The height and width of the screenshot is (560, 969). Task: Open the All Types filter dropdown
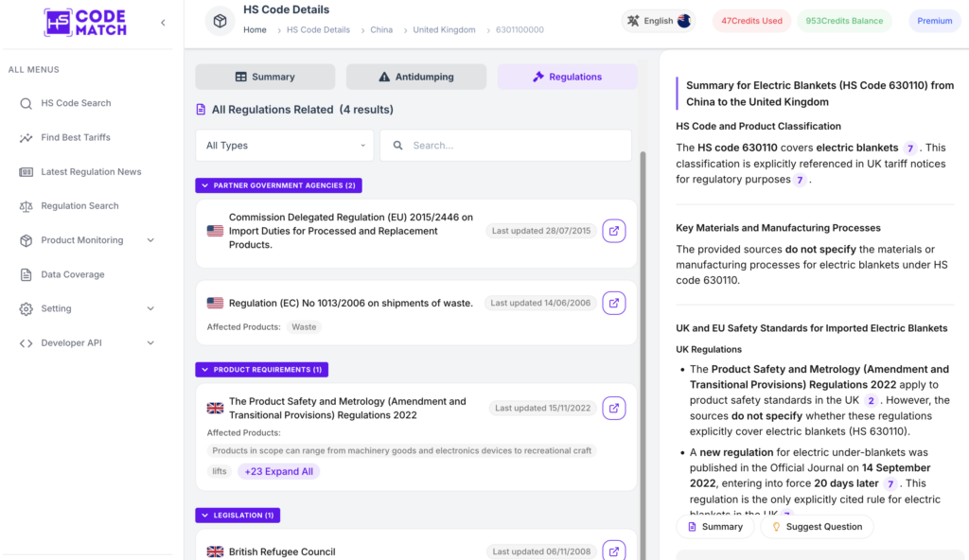coord(285,146)
